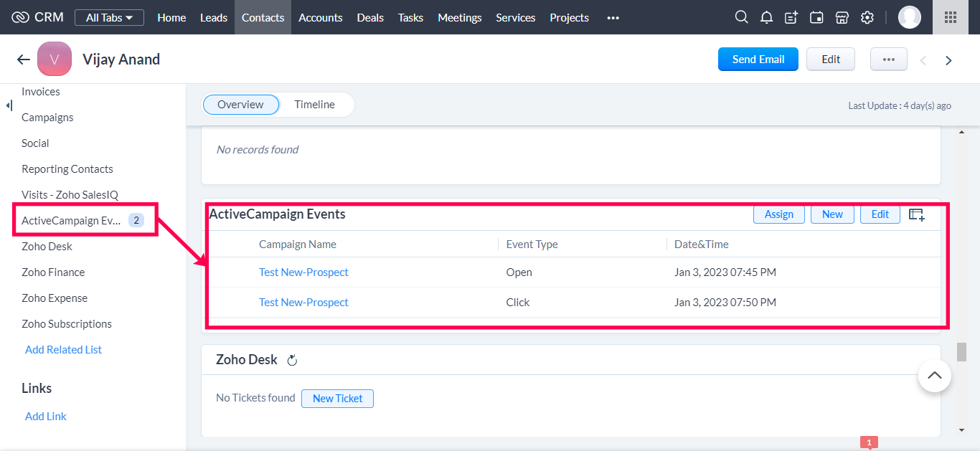Click the contact Edit button in header

point(831,60)
